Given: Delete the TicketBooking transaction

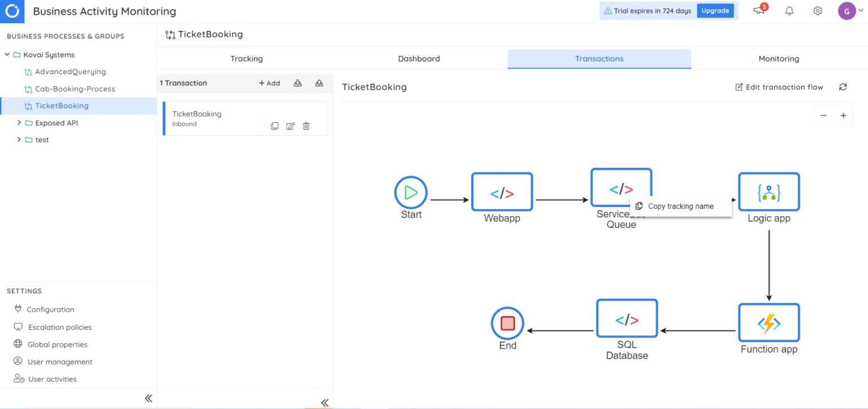Looking at the screenshot, I should click(306, 126).
